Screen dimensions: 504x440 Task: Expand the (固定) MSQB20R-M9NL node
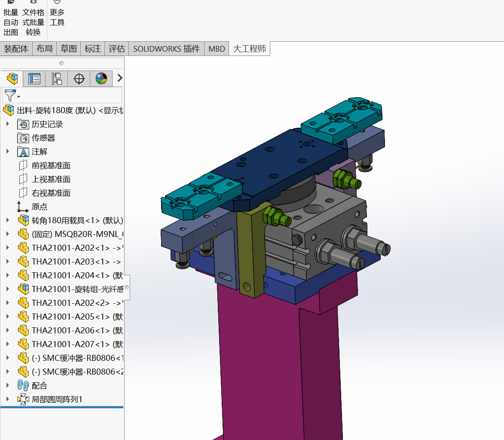coord(8,234)
